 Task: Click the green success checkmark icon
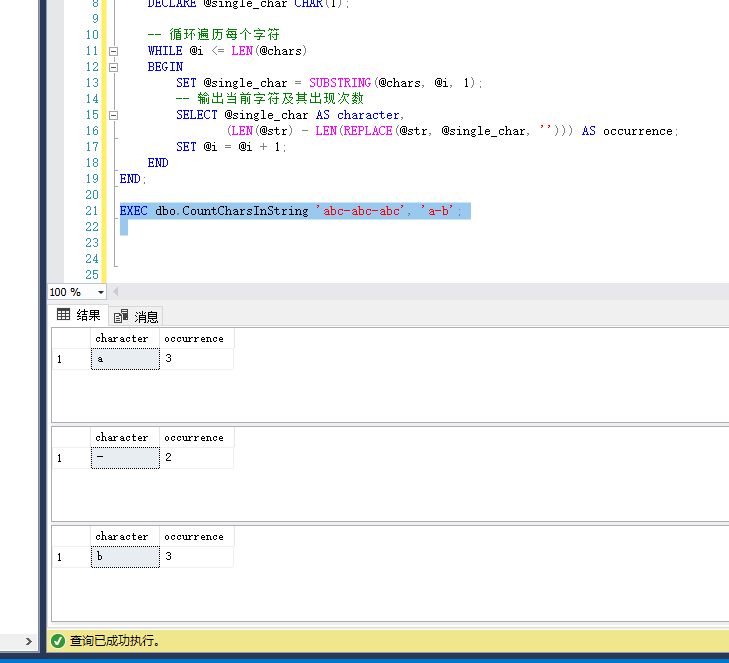(x=58, y=640)
